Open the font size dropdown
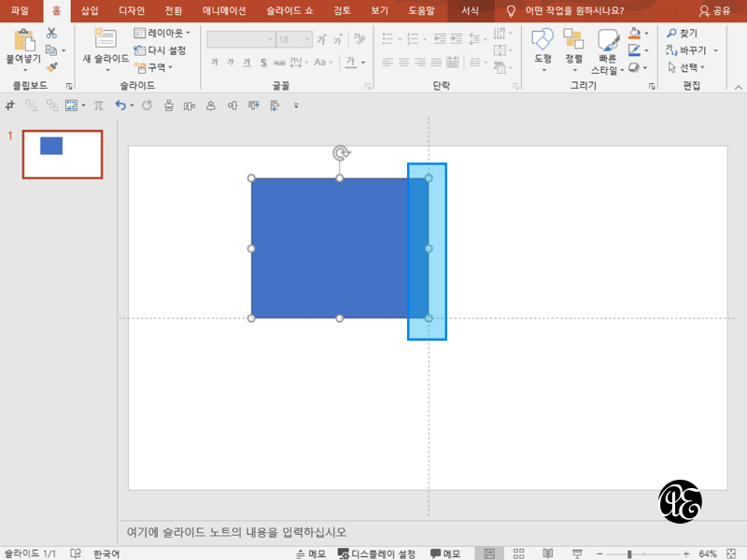Image resolution: width=747 pixels, height=560 pixels. pos(307,39)
